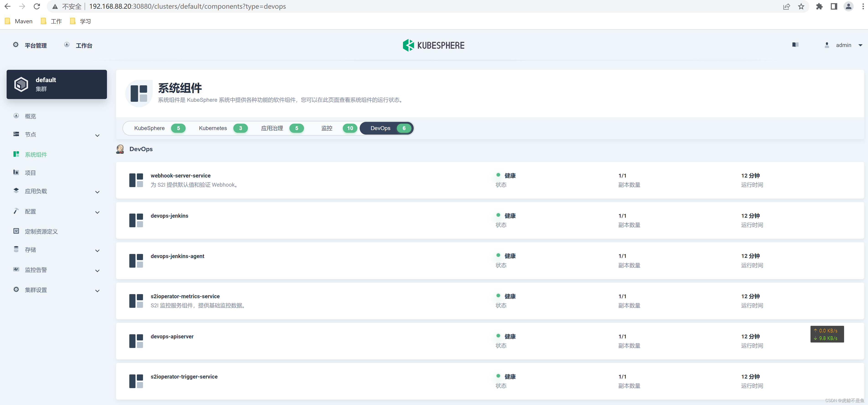This screenshot has width=868, height=405.
Task: Click the 存储 database icon
Action: (16, 249)
